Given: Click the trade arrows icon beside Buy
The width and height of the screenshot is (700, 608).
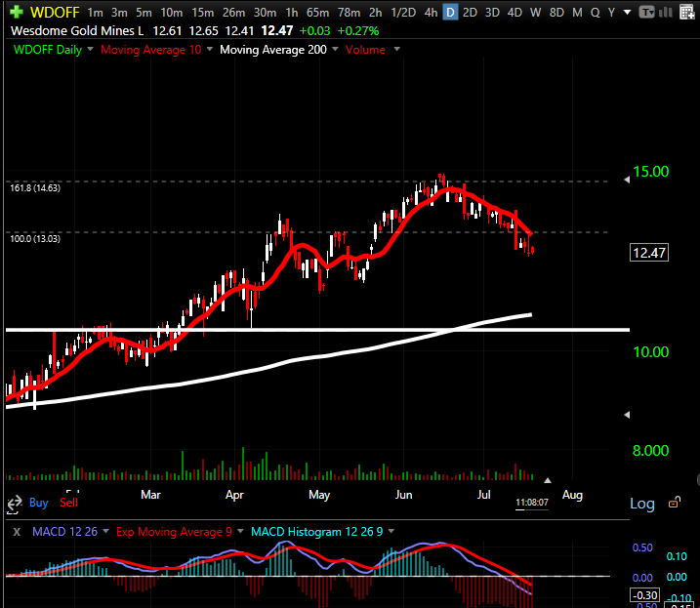Looking at the screenshot, I should point(15,504).
